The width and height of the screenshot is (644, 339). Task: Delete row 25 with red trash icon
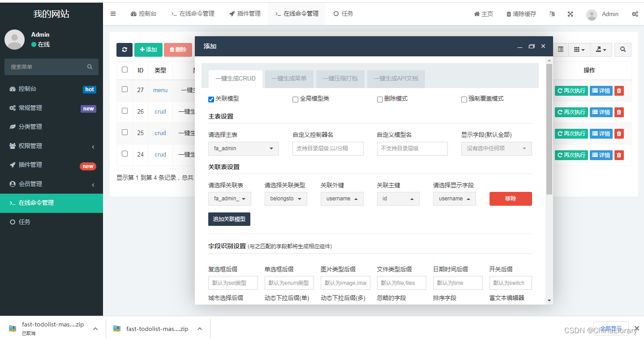click(x=619, y=134)
